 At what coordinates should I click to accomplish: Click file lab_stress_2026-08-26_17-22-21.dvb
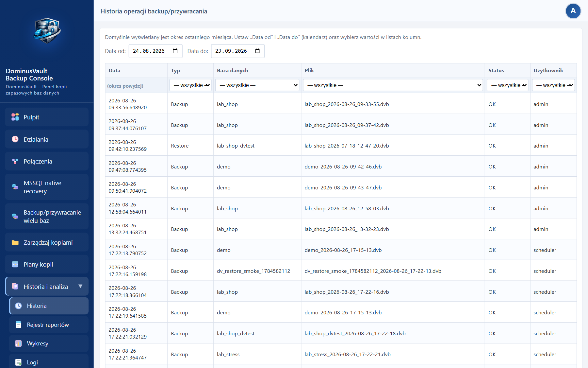coord(348,354)
